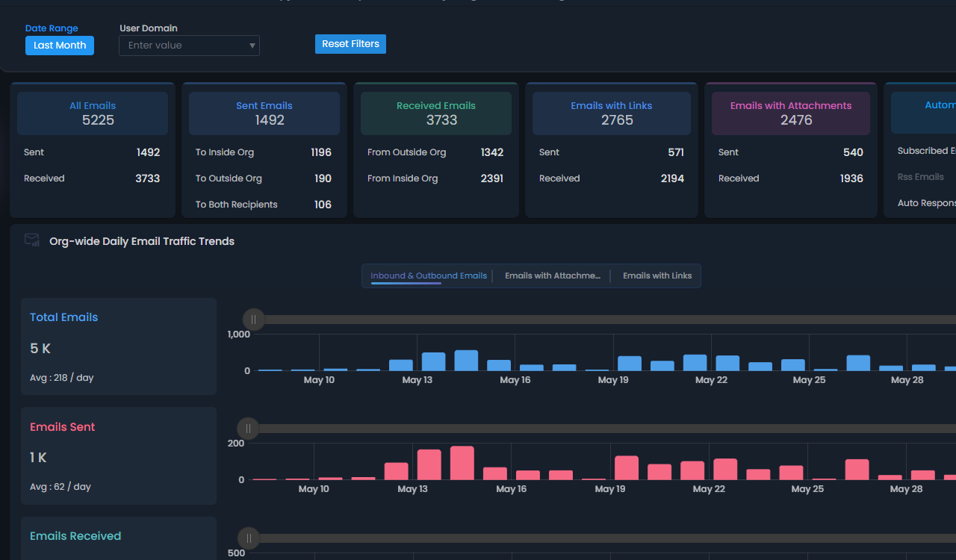956x560 pixels.
Task: Click the Received Emails card
Action: pos(435,113)
